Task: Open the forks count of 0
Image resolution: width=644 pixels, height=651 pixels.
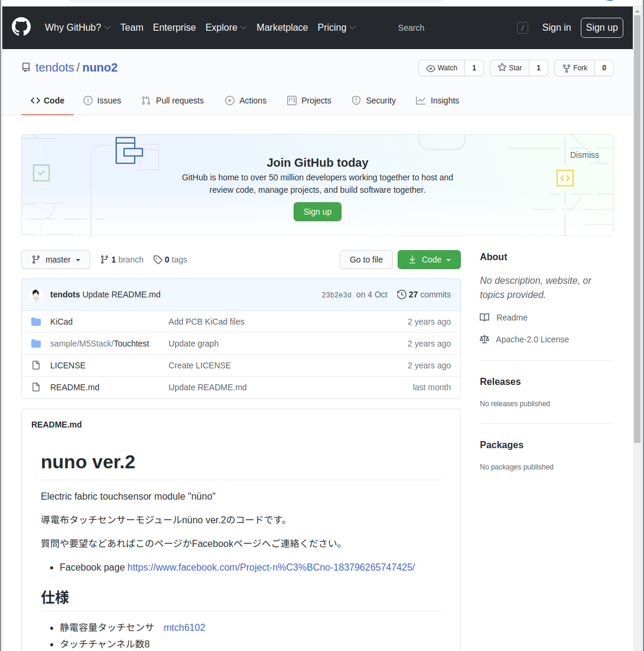Action: (604, 68)
